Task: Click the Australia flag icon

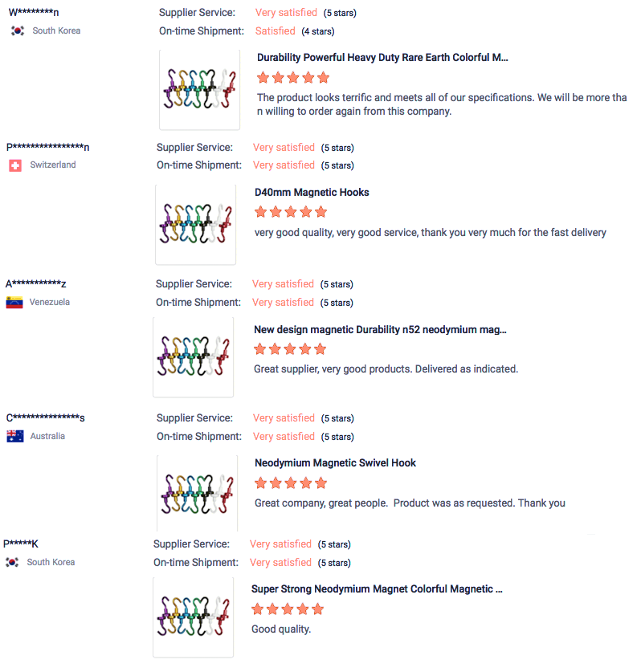Action: point(15,437)
